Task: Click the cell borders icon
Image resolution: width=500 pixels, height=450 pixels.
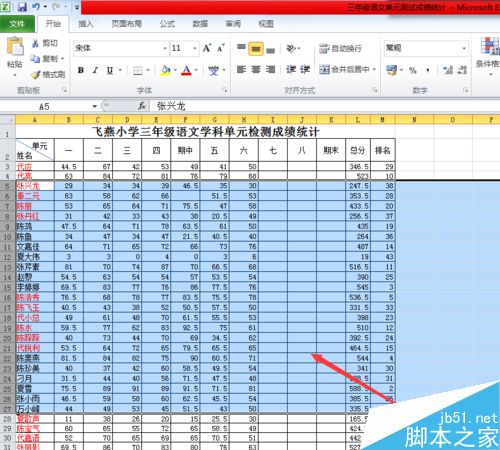Action: tap(138, 70)
